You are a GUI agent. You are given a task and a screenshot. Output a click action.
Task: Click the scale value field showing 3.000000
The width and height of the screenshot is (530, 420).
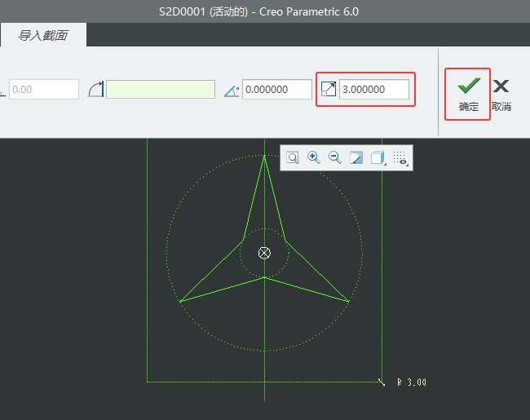point(373,89)
